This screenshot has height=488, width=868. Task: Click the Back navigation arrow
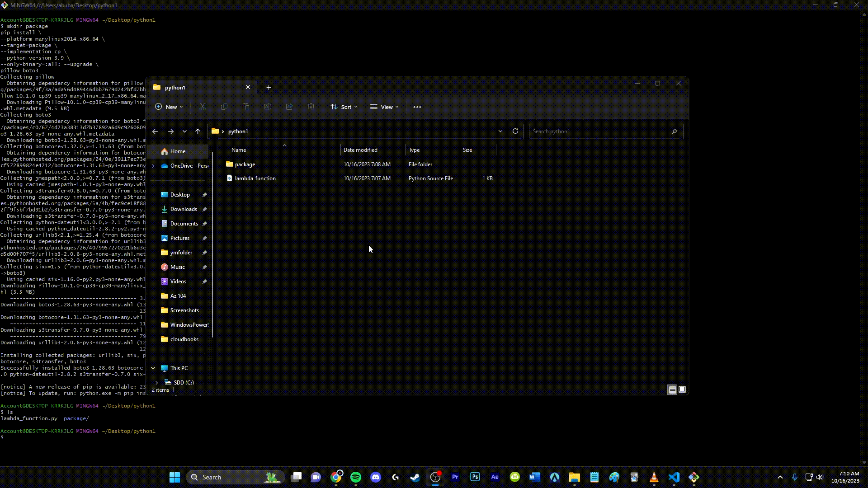(155, 131)
